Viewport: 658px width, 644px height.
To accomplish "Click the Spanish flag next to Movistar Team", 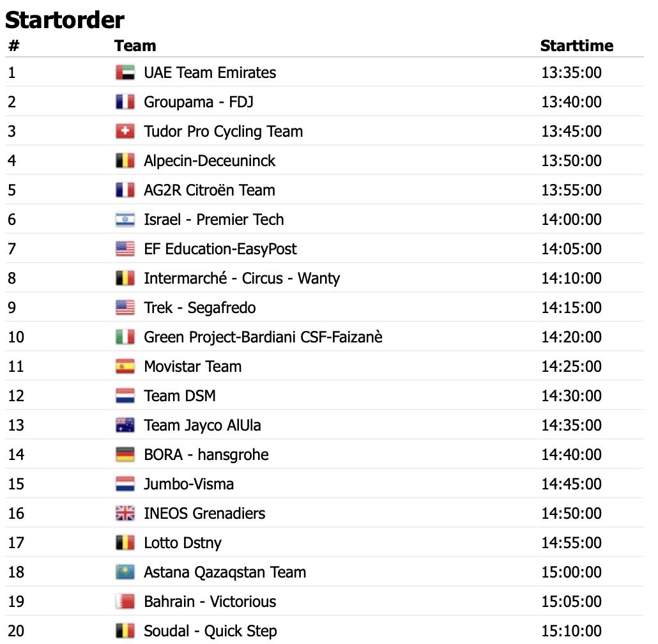I will 125,367.
